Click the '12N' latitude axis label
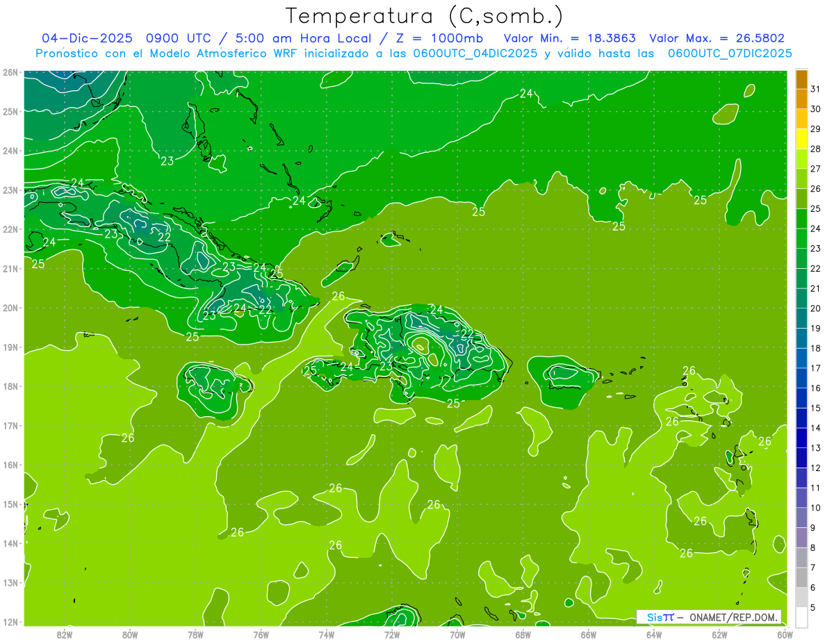 pyautogui.click(x=10, y=622)
